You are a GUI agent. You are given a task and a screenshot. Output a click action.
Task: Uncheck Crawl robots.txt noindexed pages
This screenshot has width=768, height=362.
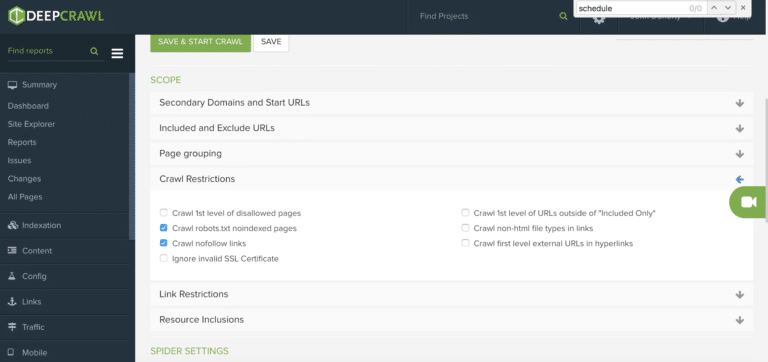coord(164,228)
